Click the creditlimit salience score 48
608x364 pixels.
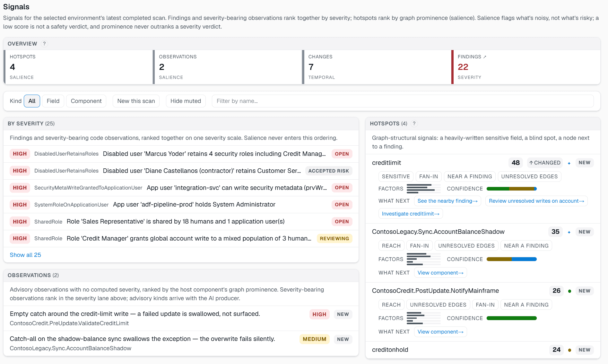(516, 163)
